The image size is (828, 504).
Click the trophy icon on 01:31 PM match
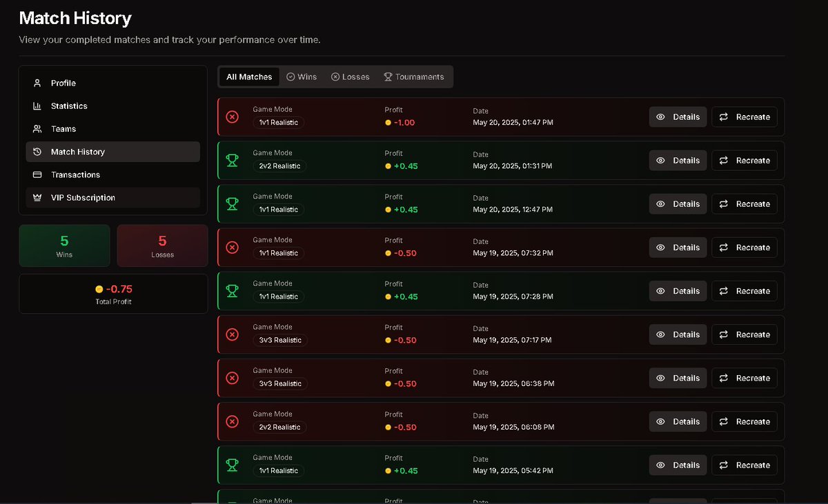click(233, 161)
